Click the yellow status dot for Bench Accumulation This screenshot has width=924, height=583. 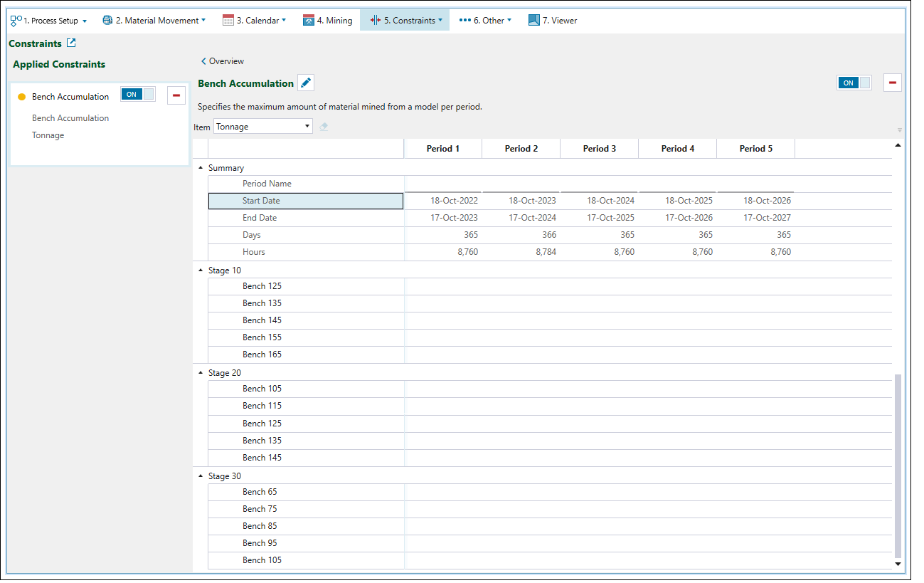pos(21,97)
